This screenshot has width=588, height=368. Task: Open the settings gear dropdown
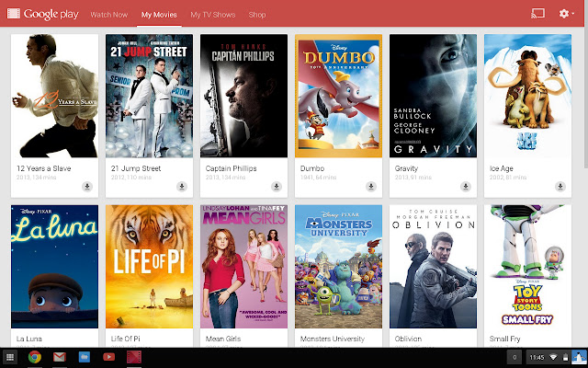click(x=567, y=15)
